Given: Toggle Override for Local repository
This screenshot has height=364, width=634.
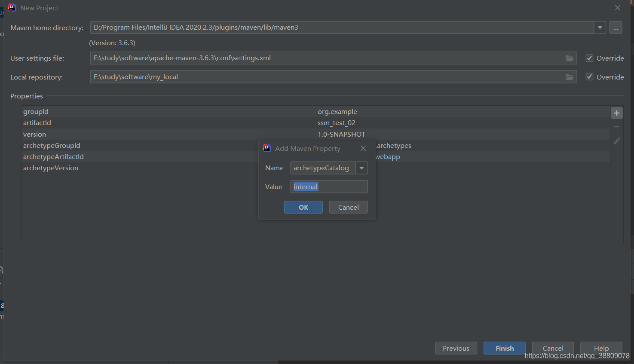Looking at the screenshot, I should point(589,77).
